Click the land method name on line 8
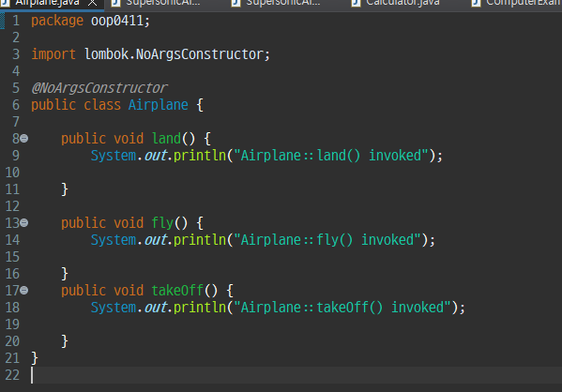 [x=166, y=139]
